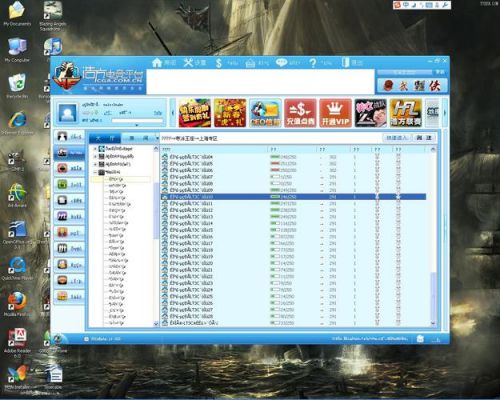Image resolution: width=500 pixels, height=400 pixels.
Task: Open Recycle Bin desktop icon
Action: (x=17, y=86)
